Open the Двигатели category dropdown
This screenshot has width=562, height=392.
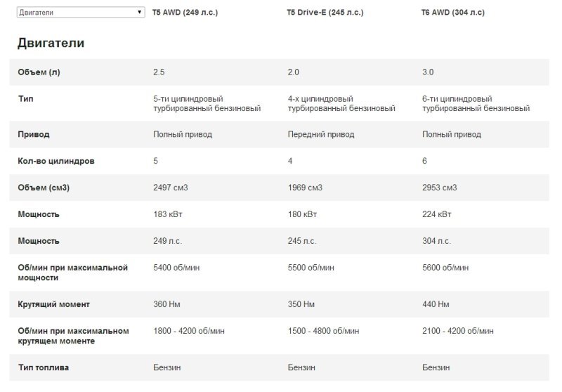point(80,13)
